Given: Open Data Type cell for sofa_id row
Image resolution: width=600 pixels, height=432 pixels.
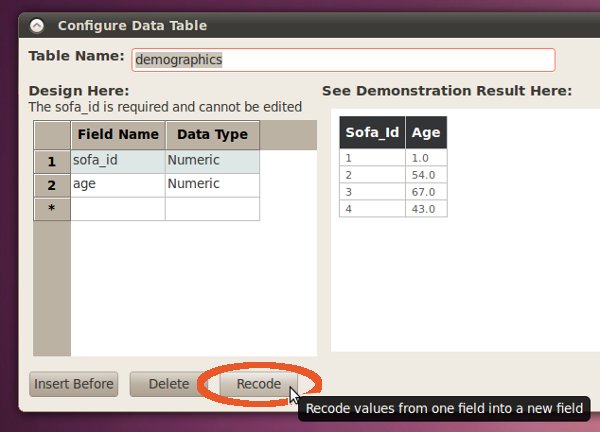Looking at the screenshot, I should pos(212,161).
